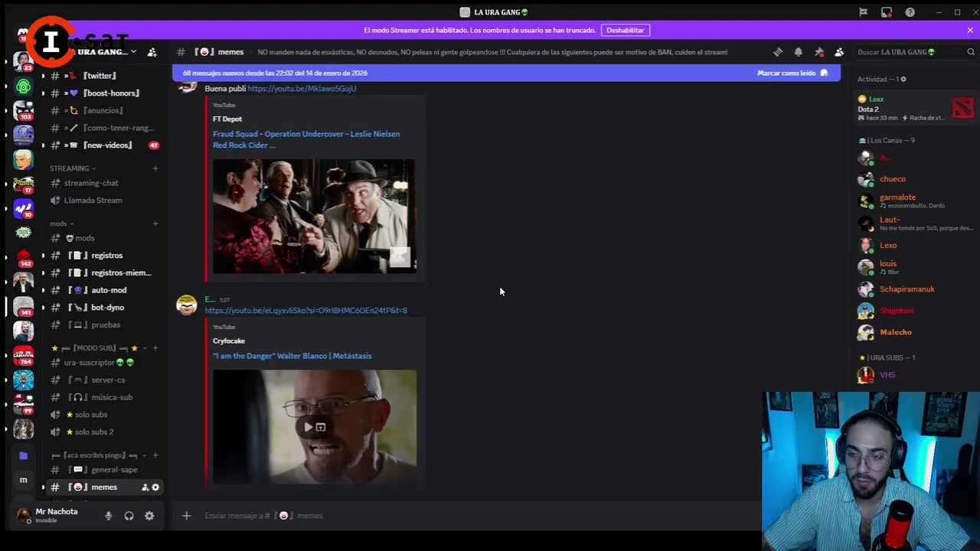980x551 pixels.
Task: Click the Fraud Squad video thumbnail
Action: (x=315, y=216)
